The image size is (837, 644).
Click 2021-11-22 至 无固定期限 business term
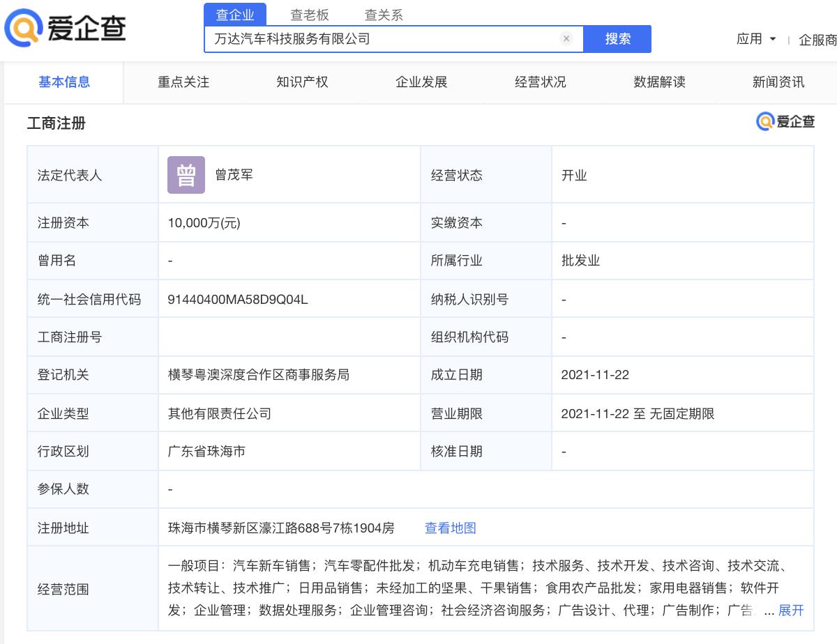638,414
